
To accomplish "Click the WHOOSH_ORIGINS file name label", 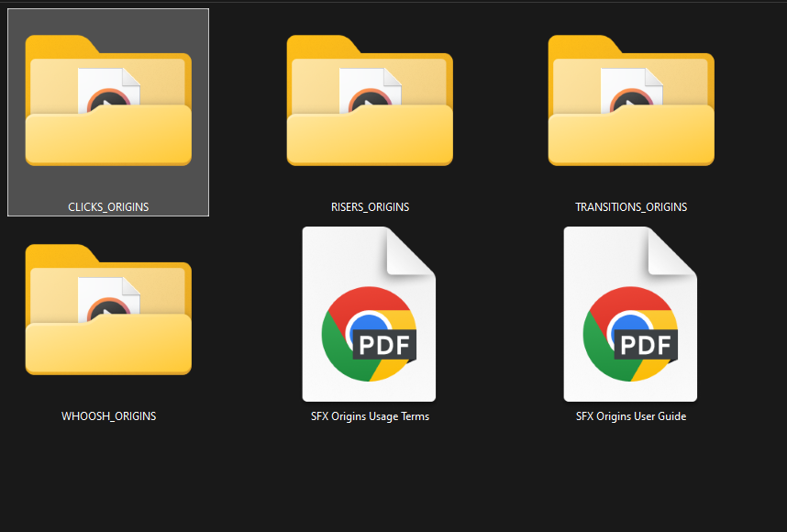I will pos(108,416).
